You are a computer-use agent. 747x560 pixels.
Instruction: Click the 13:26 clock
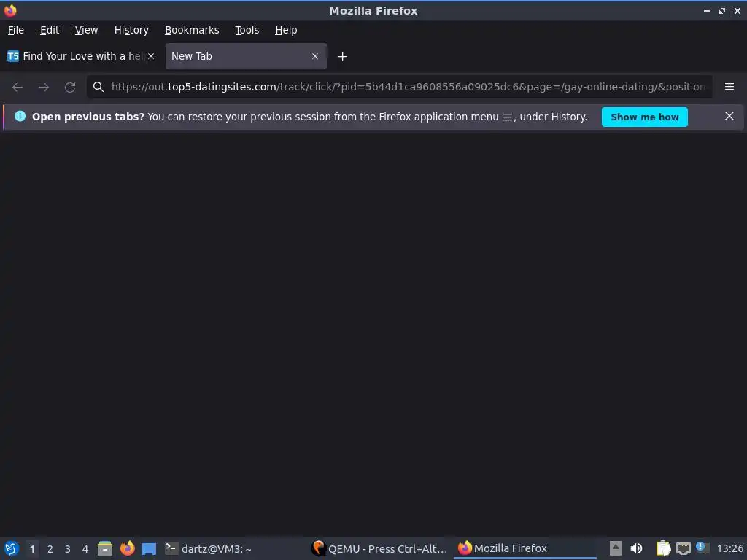[729, 548]
